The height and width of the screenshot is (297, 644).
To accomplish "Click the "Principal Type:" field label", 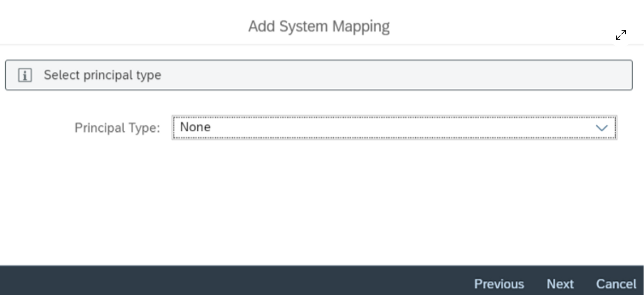I will (117, 128).
